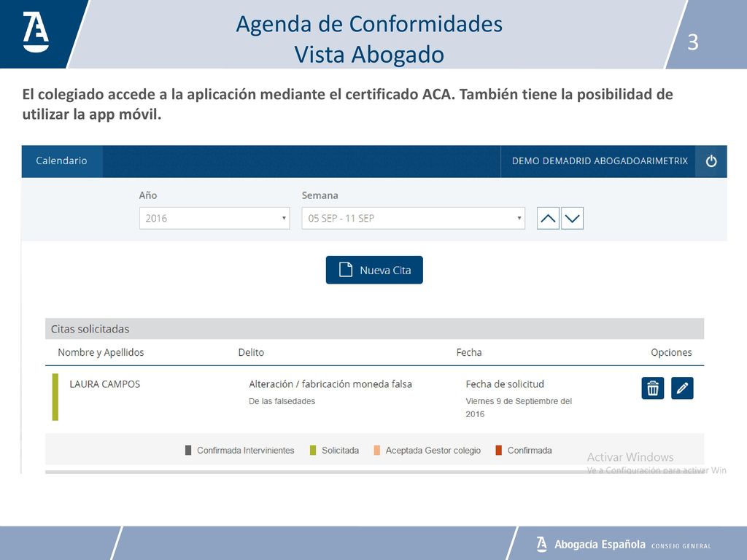The width and height of the screenshot is (747, 560).
Task: Click the logout power icon
Action: [x=711, y=161]
